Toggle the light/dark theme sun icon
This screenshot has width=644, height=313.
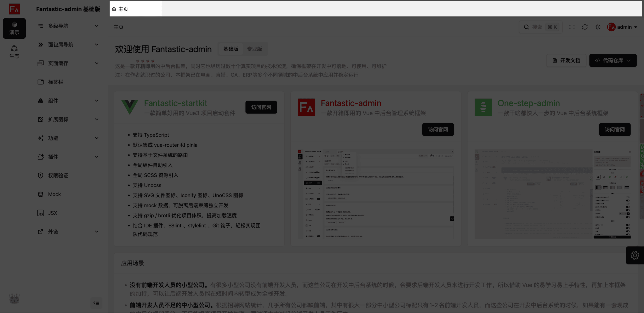(598, 27)
